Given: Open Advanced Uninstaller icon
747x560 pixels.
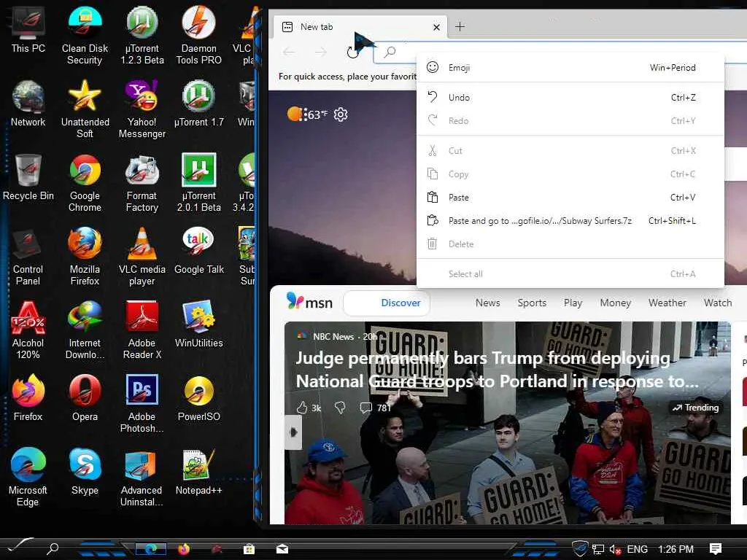Looking at the screenshot, I should click(142, 478).
